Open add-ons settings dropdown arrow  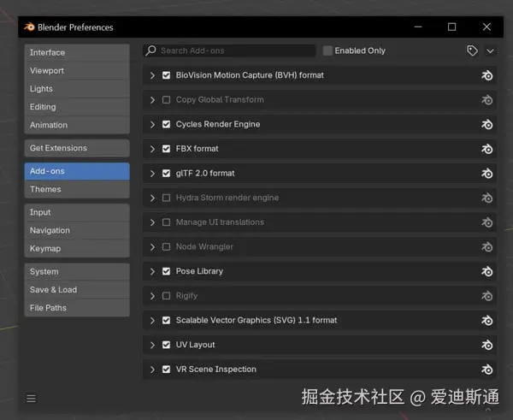tap(490, 51)
